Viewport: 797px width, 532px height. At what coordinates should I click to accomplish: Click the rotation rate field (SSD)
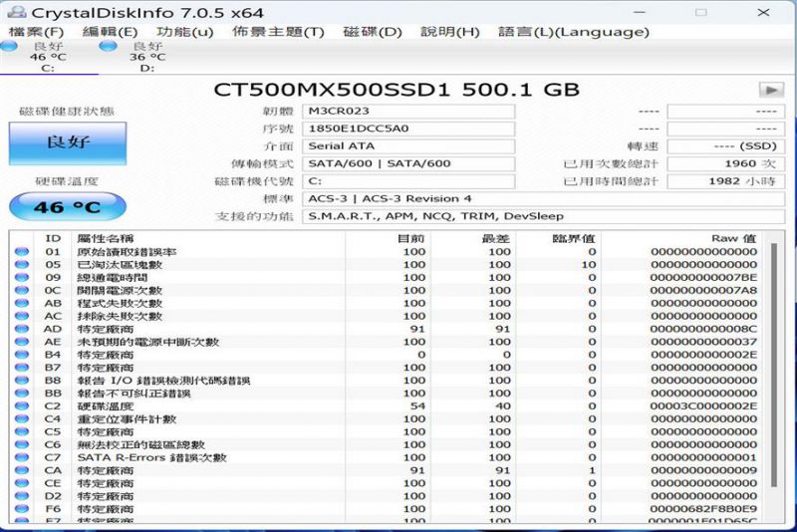(726, 146)
